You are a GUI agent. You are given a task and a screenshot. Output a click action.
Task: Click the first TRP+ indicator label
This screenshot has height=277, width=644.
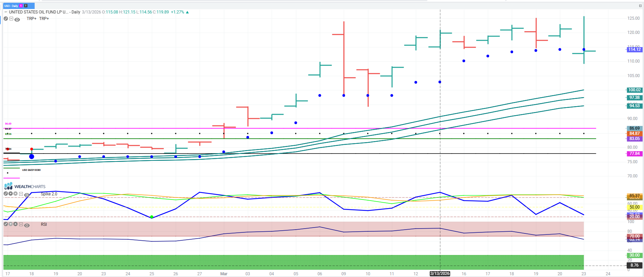click(32, 19)
